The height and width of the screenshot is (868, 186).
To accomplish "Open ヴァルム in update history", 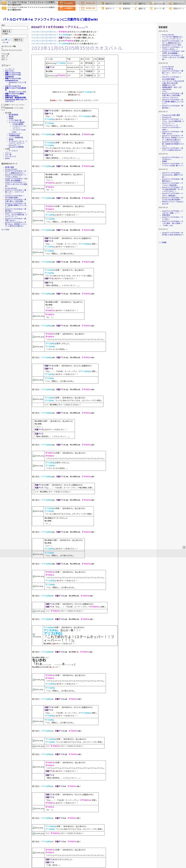I will coord(164,91).
